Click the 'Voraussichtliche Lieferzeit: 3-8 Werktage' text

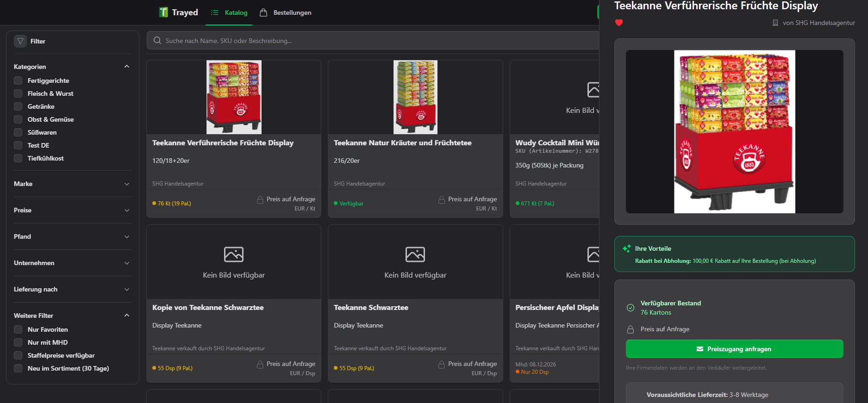707,395
